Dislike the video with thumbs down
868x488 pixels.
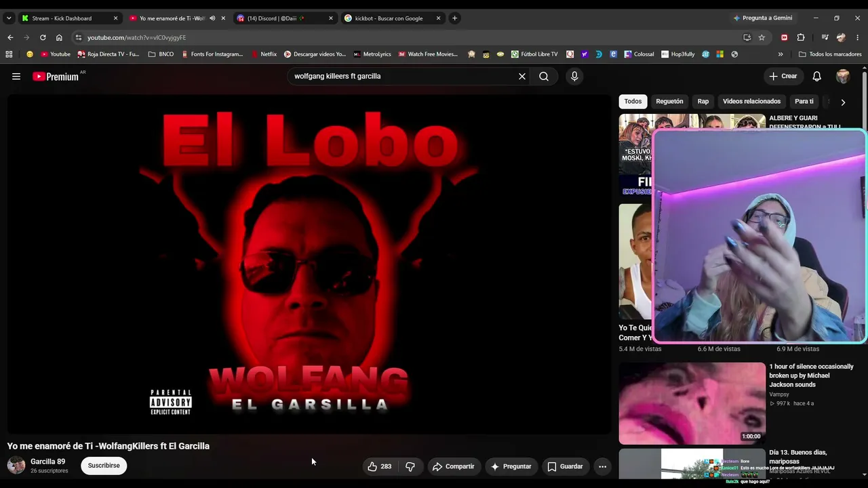pos(410,466)
